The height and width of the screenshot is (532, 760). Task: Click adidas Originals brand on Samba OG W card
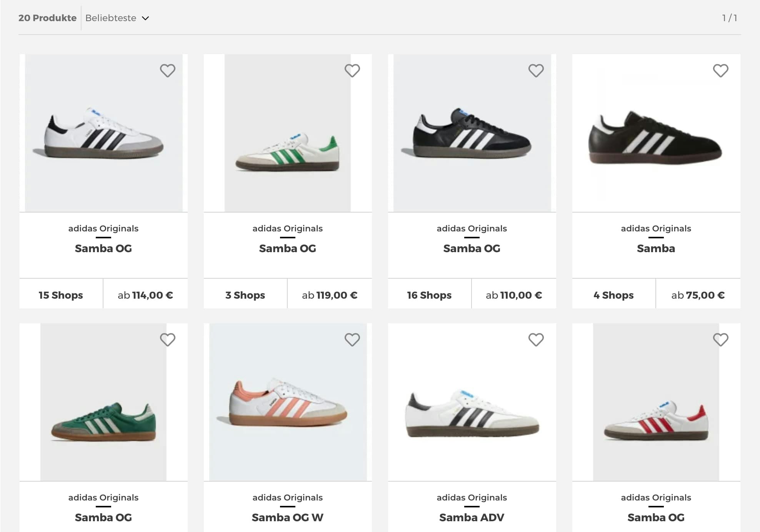click(x=288, y=497)
